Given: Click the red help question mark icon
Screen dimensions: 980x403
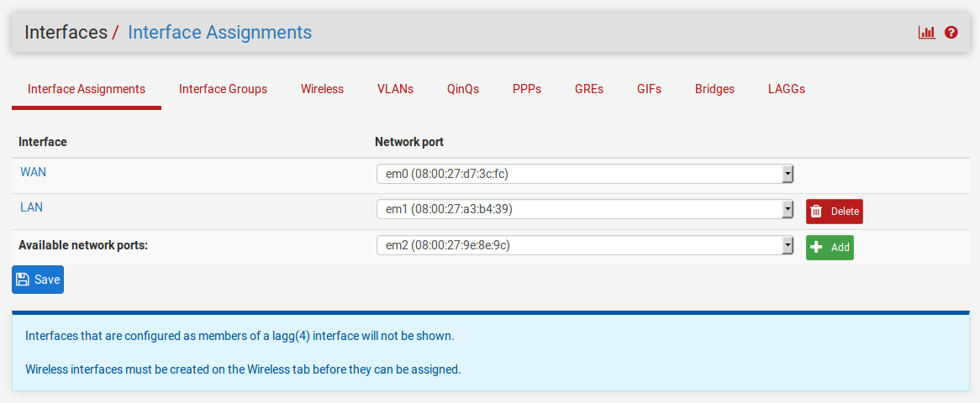Looking at the screenshot, I should coord(951,33).
